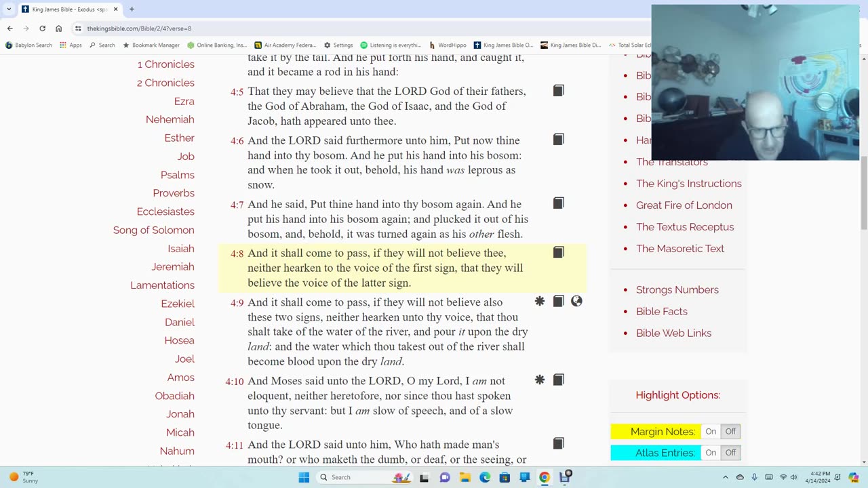Open the Online Banking bookmark
The image size is (868, 488).
click(x=217, y=45)
